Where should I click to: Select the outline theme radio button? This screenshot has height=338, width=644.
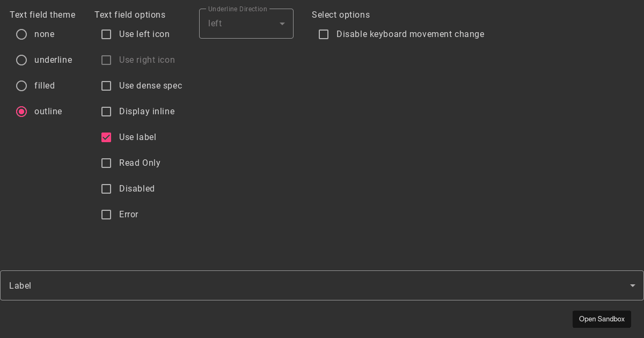[21, 112]
